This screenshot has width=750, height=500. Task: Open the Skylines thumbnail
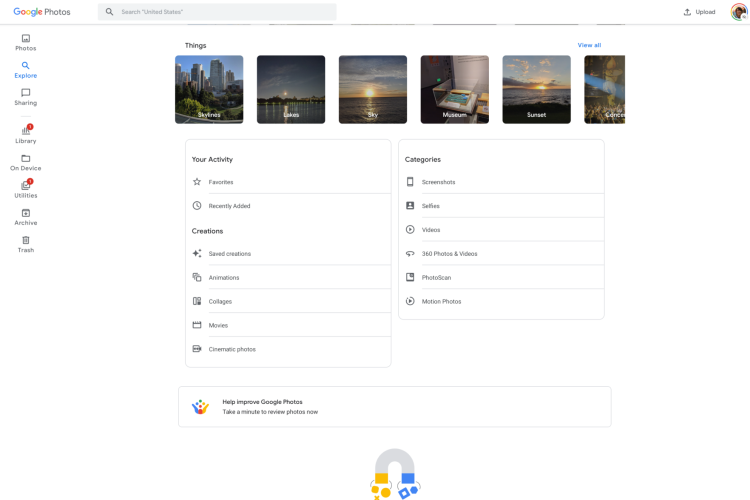click(x=209, y=89)
